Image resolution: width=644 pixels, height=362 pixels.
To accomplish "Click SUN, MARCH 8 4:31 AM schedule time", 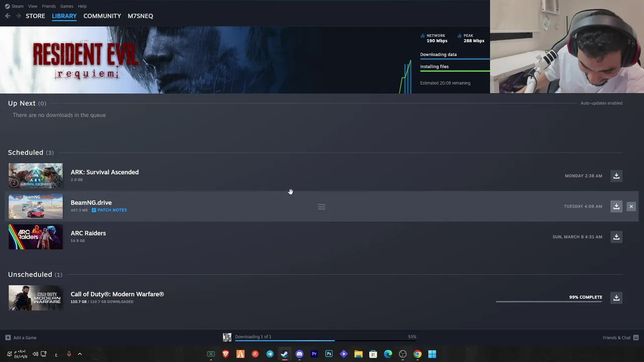I will [577, 237].
